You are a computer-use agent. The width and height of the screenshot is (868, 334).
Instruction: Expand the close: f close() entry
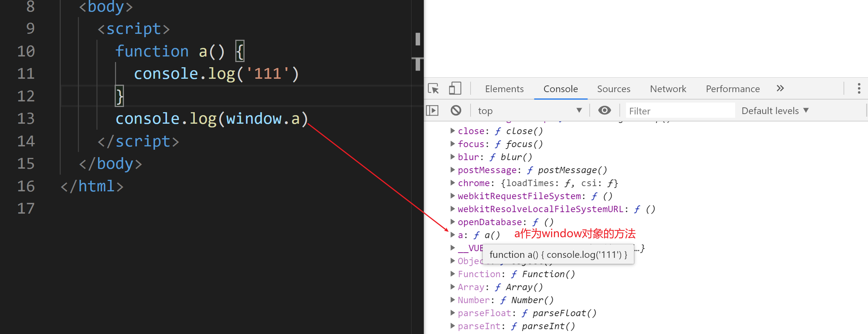(x=452, y=131)
